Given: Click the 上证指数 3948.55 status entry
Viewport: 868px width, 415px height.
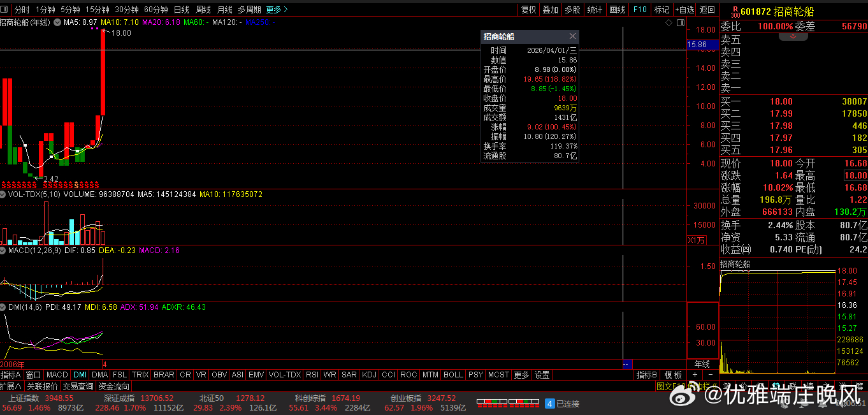Looking at the screenshot, I should pyautogui.click(x=40, y=398).
